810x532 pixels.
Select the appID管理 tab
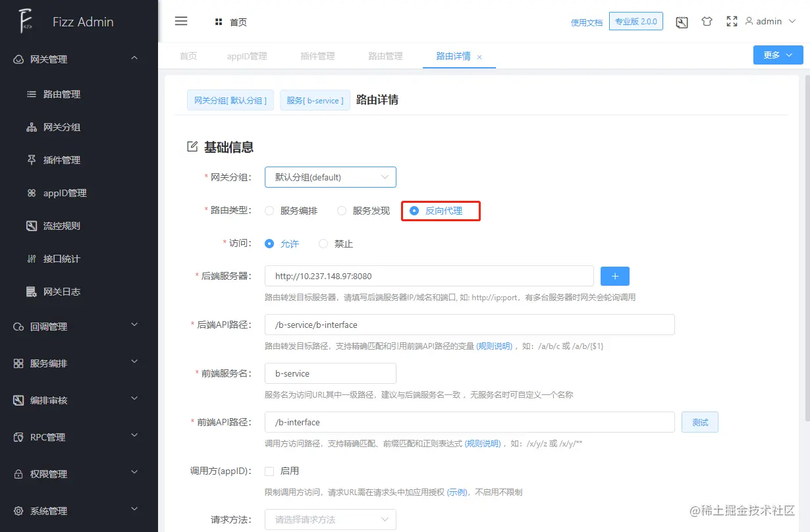(247, 56)
